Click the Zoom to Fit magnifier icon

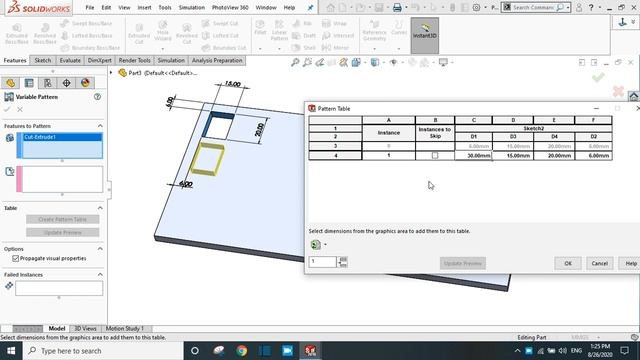point(295,62)
